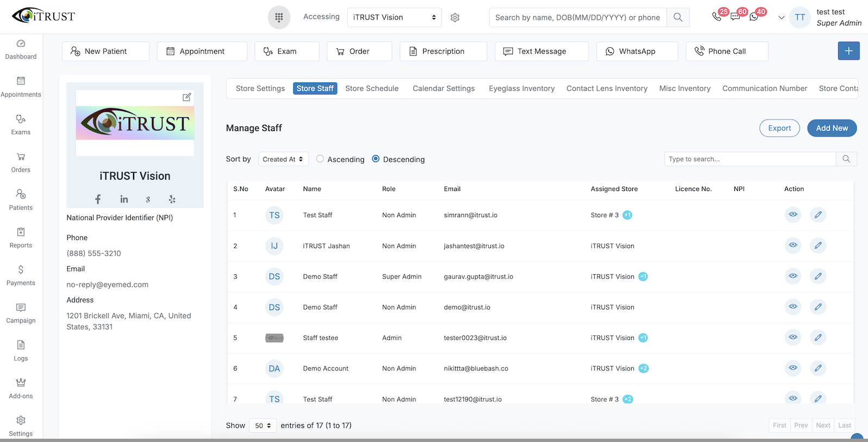The width and height of the screenshot is (868, 442).
Task: Go to Appointments in the sidebar
Action: 21,87
